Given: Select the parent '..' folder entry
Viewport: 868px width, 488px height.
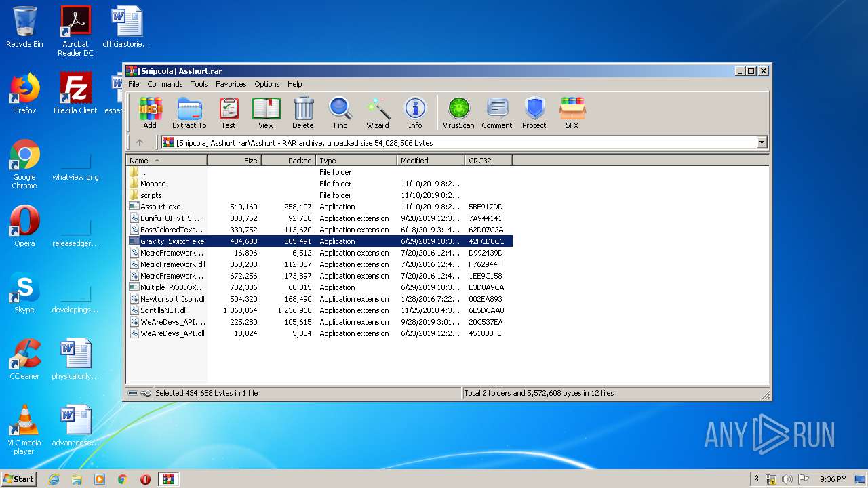Looking at the screenshot, I should click(319, 172).
